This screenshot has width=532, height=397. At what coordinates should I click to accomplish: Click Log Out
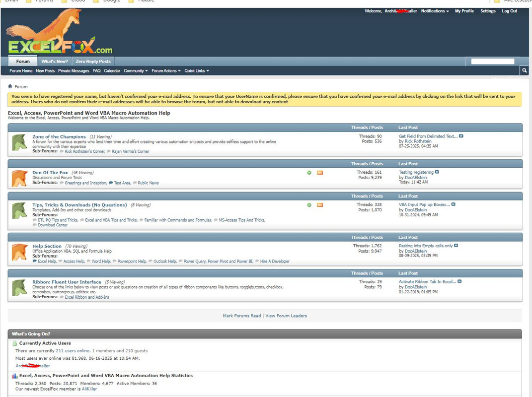[509, 11]
